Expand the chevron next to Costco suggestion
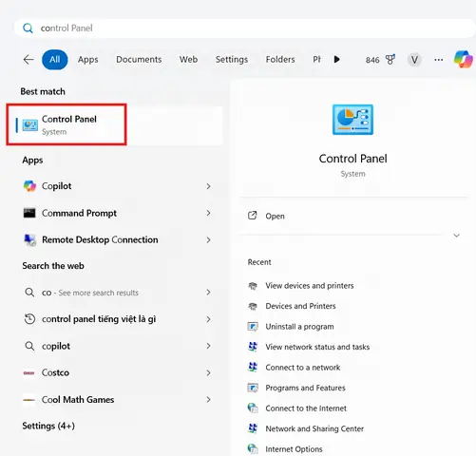This screenshot has height=456, width=476. pos(208,373)
